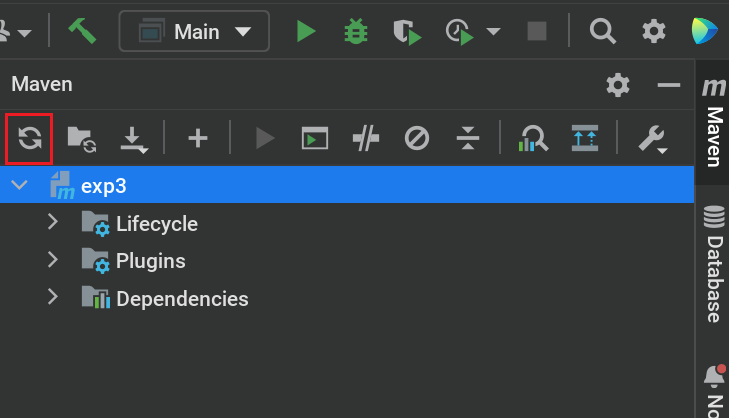
Task: Click Download Sources and Documentation icon
Action: pos(134,138)
